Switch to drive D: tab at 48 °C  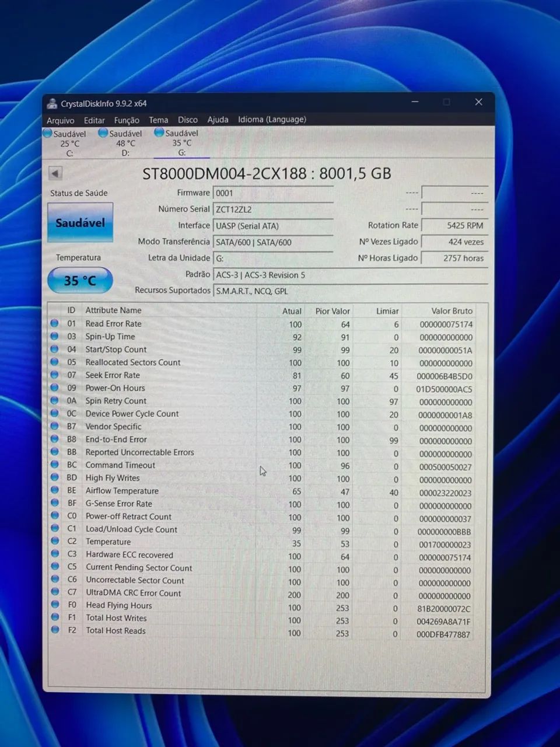(x=121, y=143)
